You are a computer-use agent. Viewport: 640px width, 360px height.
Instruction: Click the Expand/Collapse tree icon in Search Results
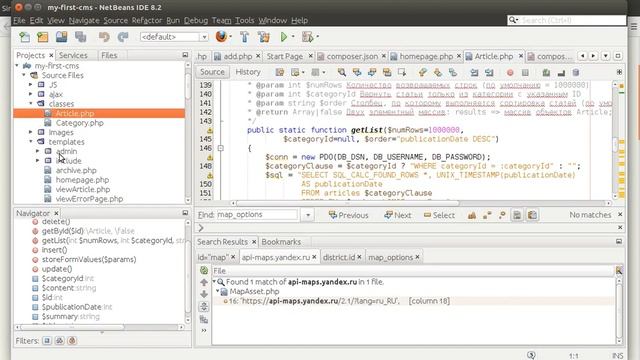(204, 306)
